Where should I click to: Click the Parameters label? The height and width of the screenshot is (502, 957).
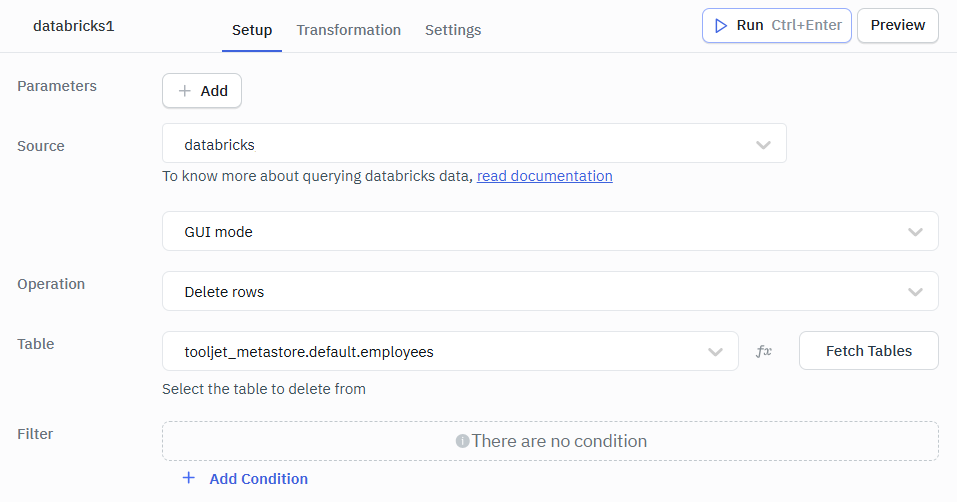tap(57, 86)
